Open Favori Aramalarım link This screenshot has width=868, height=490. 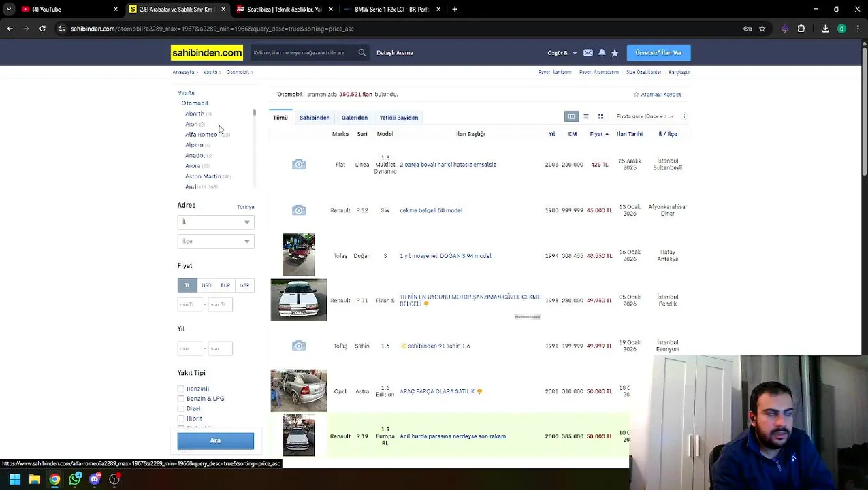tap(599, 72)
